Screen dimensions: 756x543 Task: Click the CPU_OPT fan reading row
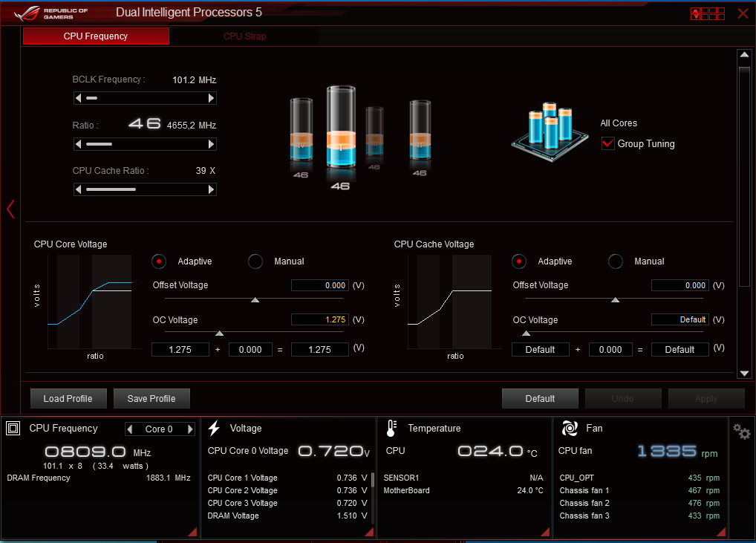[x=639, y=478]
